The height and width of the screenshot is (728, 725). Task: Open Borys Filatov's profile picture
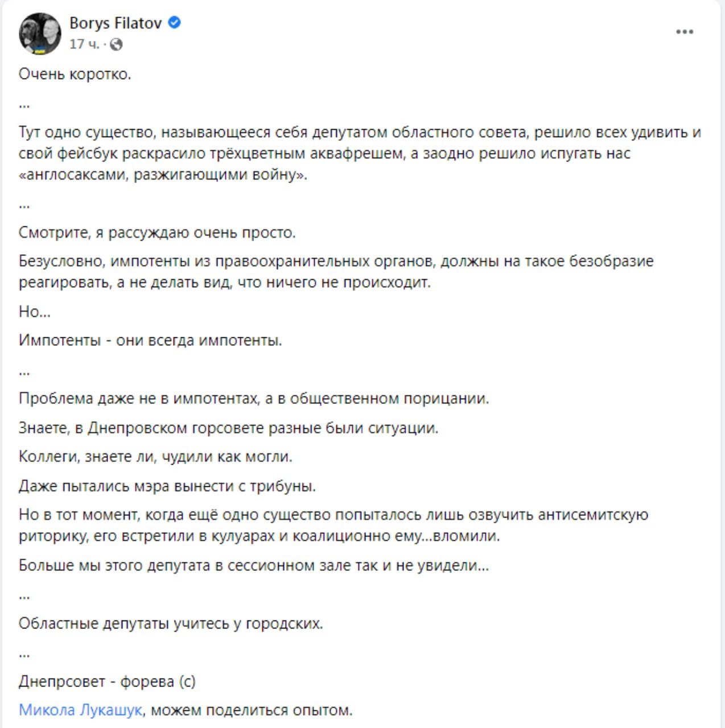point(40,34)
